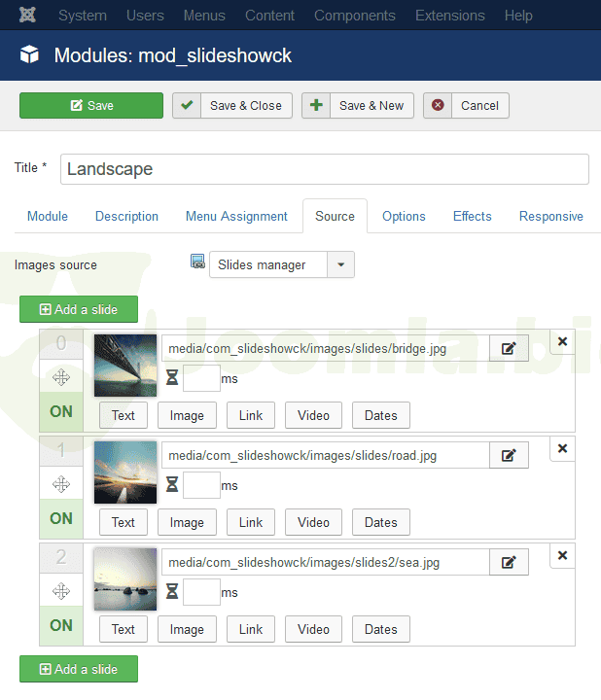Disable the sea slide ON toggle
Image resolution: width=601 pixels, height=700 pixels.
(61, 625)
